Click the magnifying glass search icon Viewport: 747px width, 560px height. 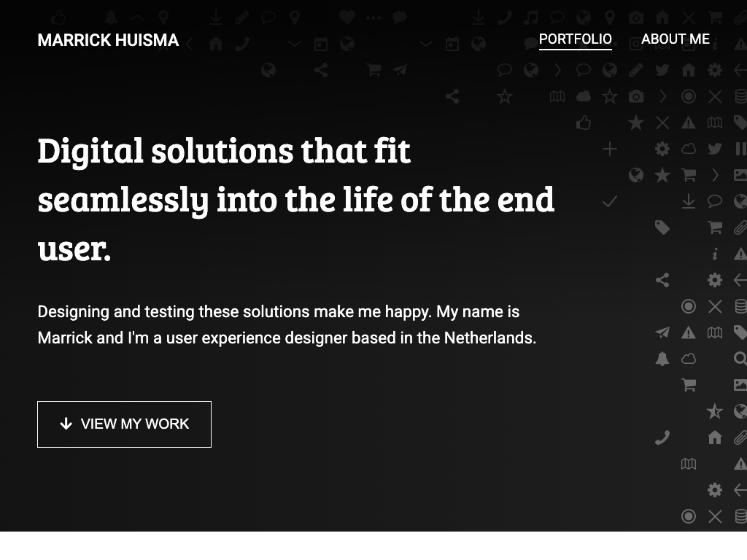[740, 359]
